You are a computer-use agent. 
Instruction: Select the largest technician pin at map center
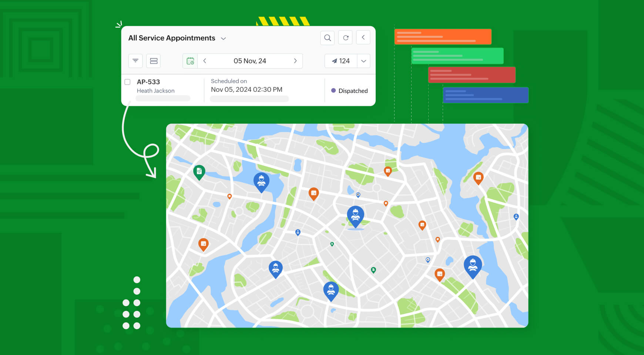355,215
